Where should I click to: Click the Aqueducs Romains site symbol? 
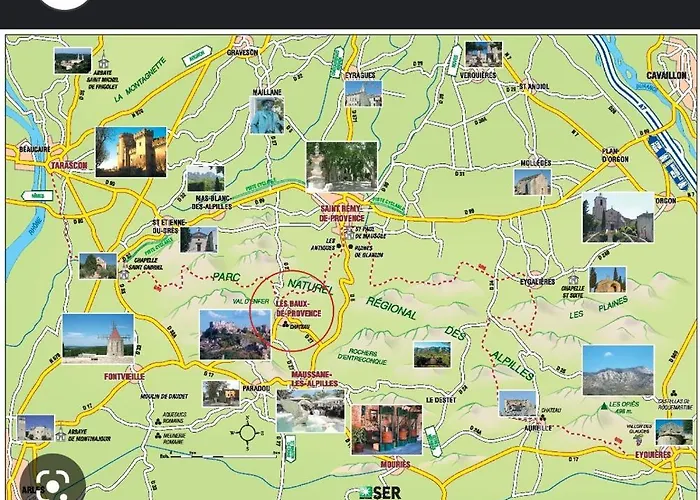click(x=158, y=421)
